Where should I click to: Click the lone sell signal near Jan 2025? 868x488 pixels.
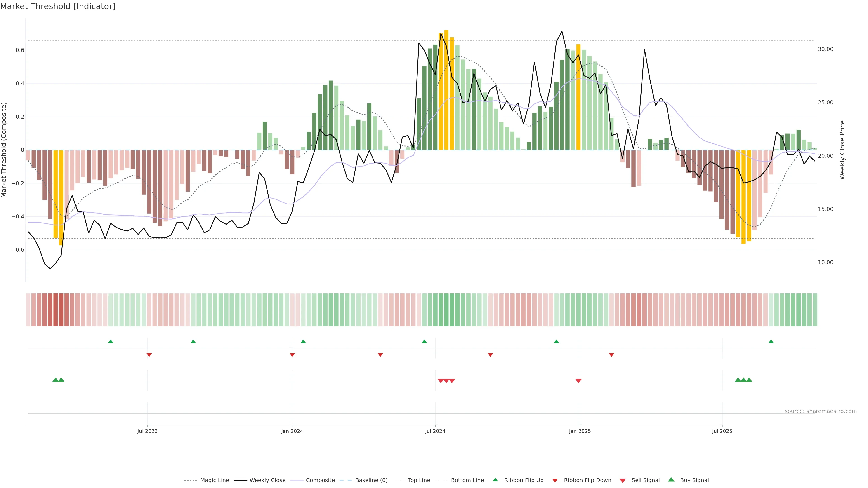(x=578, y=381)
